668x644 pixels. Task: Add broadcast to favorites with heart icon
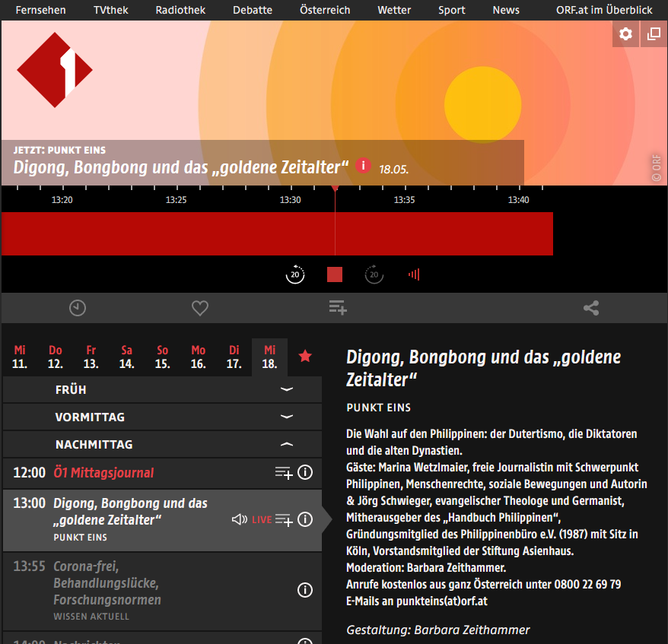(x=200, y=308)
